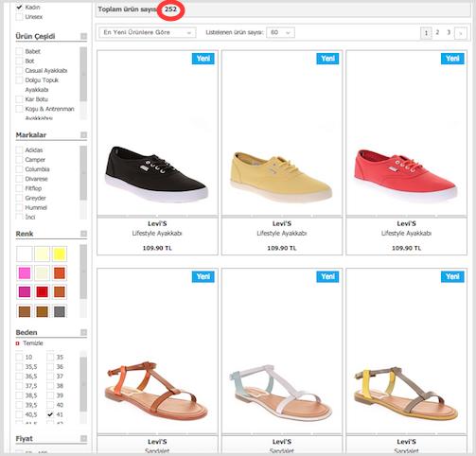Check size 38,5 checkbox
476x456 pixels.
click(x=19, y=395)
